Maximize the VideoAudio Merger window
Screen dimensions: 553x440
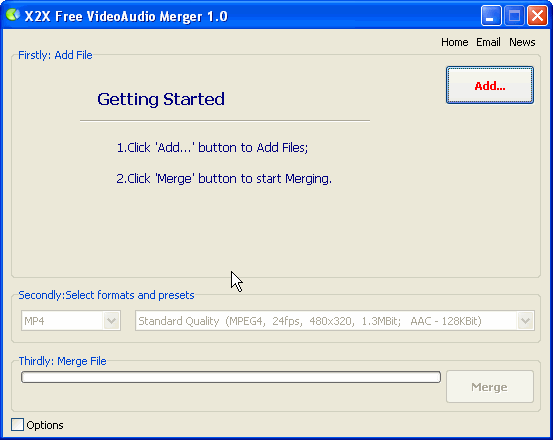point(514,16)
